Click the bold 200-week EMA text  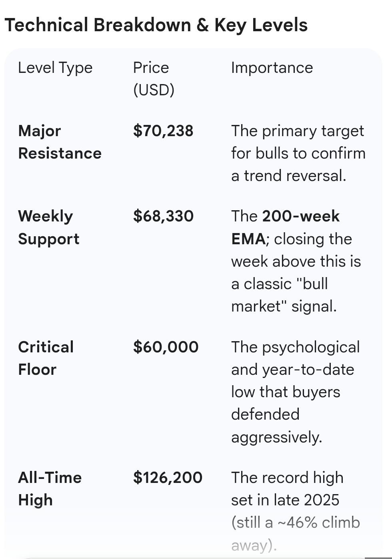click(x=285, y=227)
